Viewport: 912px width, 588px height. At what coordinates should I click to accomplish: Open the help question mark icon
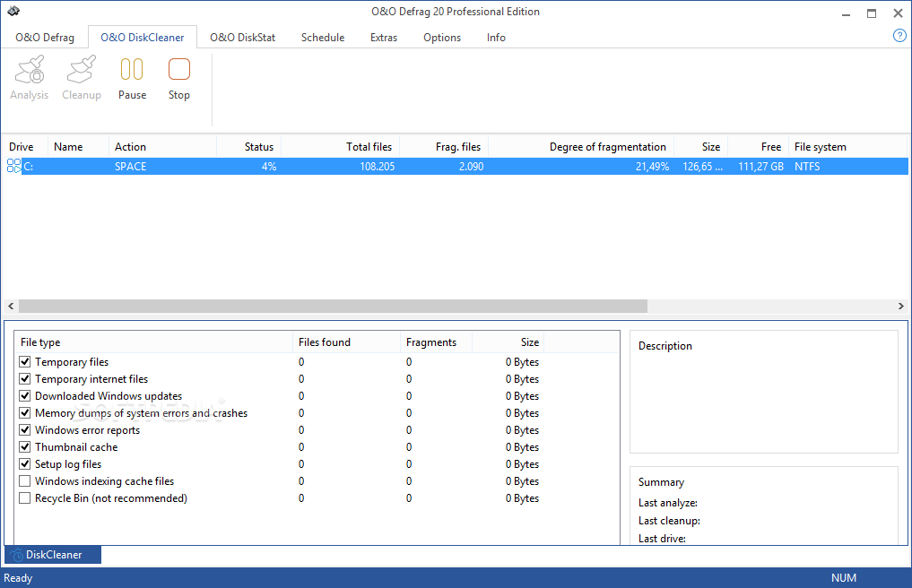(899, 36)
